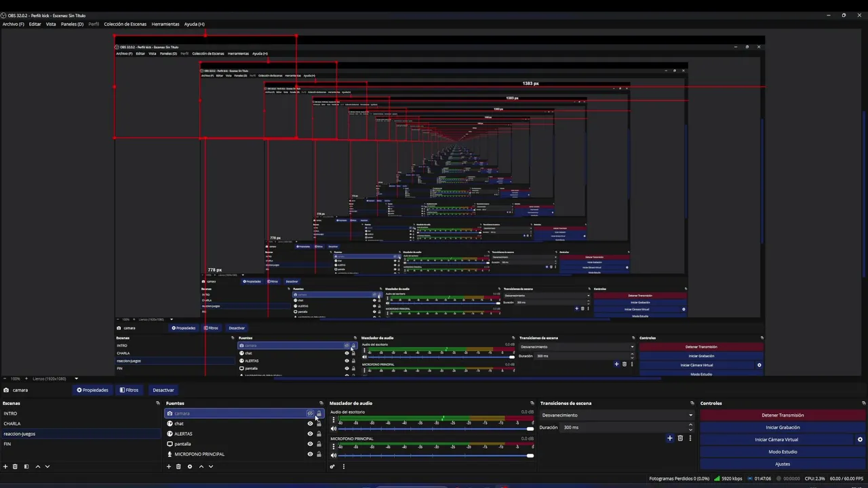Adjust MICROFONO PRINCIPAL volume slider
868x488 pixels.
[436, 455]
